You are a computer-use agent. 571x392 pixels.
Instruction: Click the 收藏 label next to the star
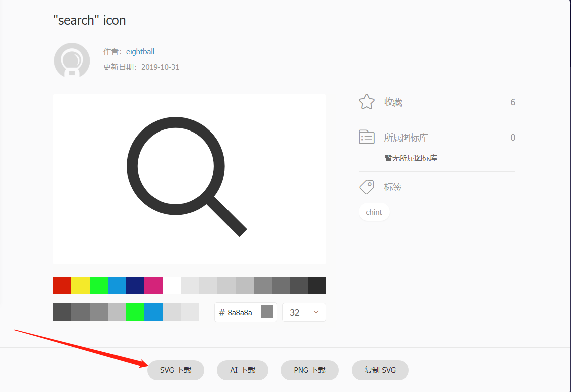(393, 102)
